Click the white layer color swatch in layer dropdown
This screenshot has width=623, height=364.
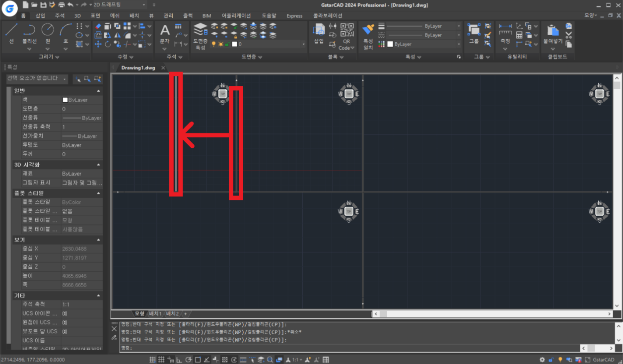click(234, 44)
